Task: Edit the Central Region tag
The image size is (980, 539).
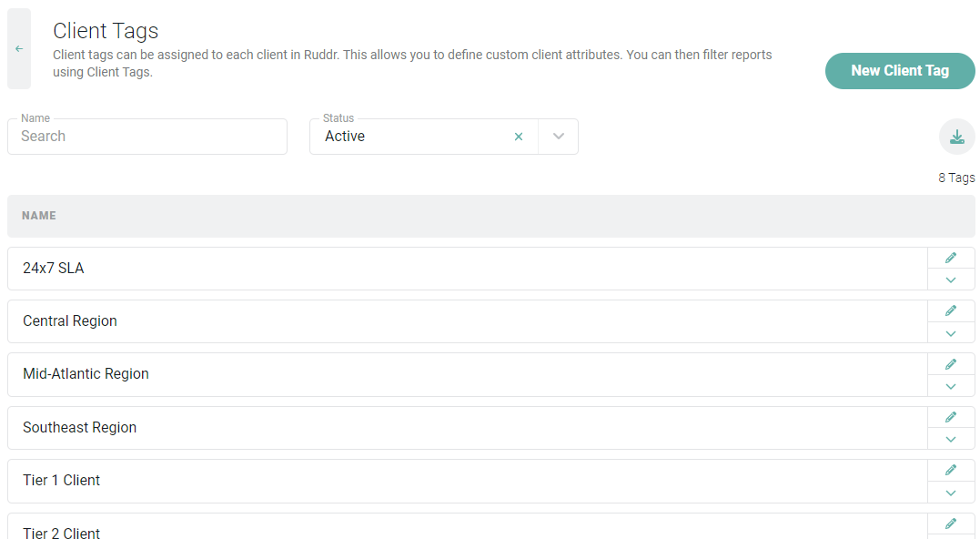Action: click(x=951, y=310)
